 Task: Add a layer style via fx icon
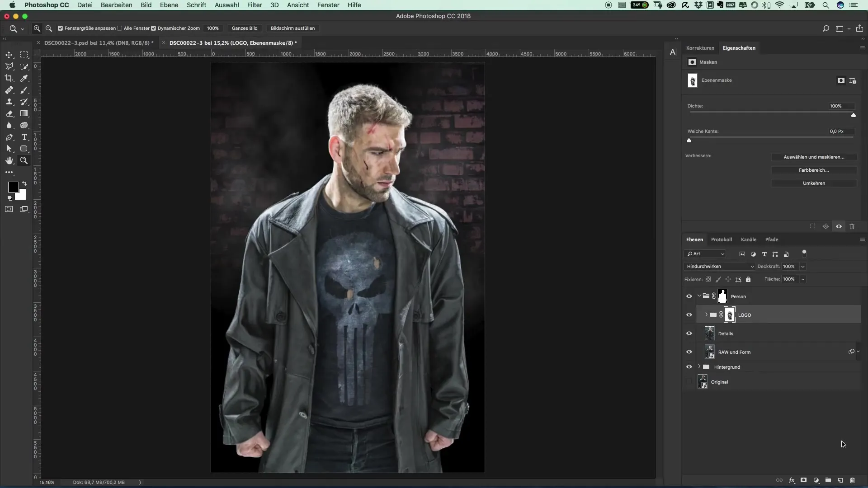[x=792, y=480]
